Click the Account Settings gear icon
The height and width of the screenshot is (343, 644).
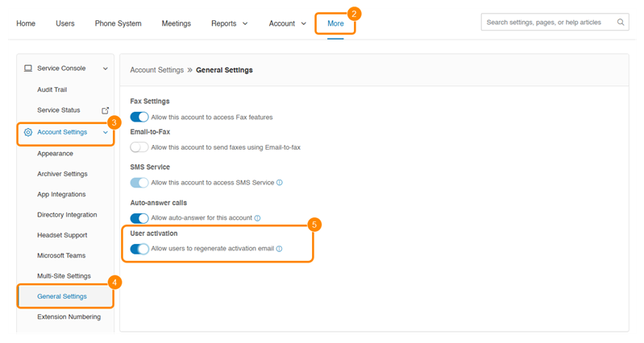click(x=28, y=132)
